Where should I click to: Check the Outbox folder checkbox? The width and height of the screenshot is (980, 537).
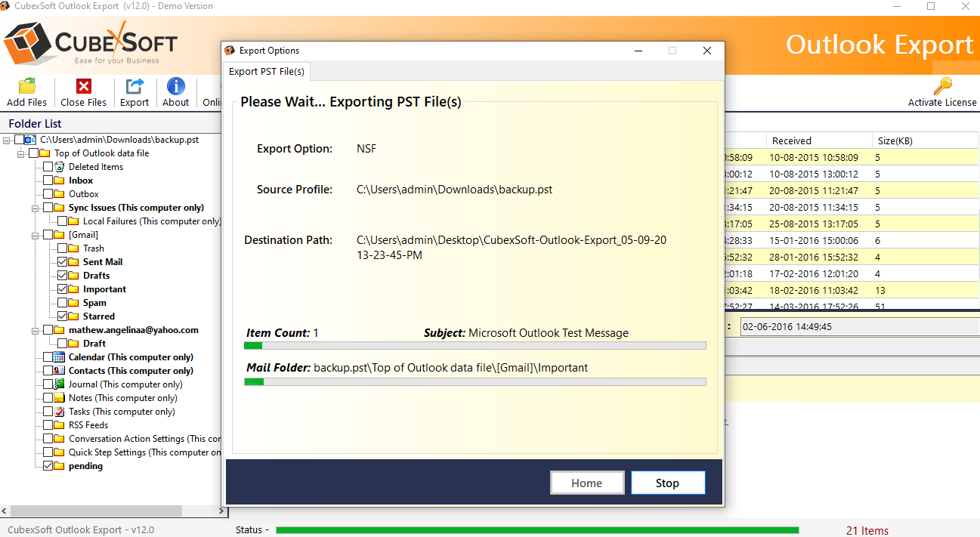click(x=48, y=194)
